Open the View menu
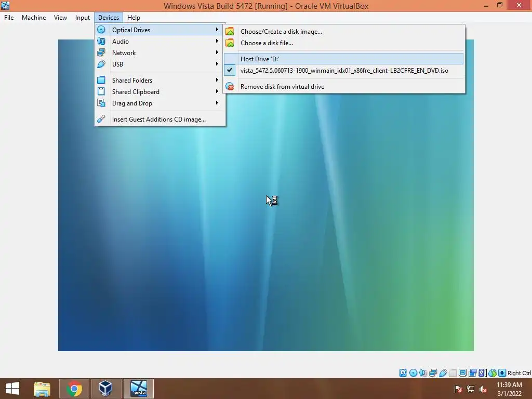Image resolution: width=532 pixels, height=399 pixels. pos(60,18)
